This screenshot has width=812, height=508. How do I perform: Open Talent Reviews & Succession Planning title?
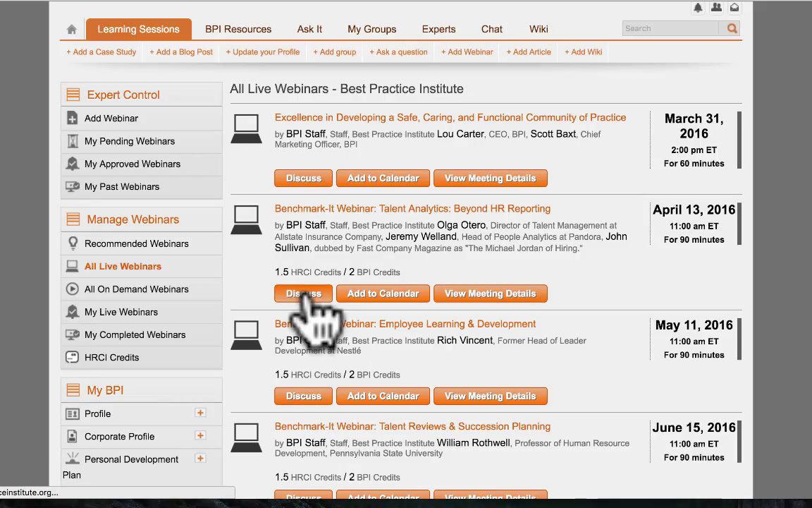point(413,427)
